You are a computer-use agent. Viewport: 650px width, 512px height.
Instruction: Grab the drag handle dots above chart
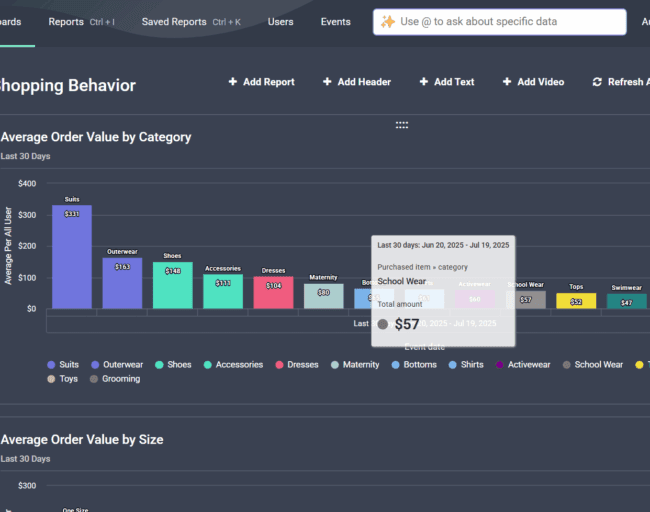pyautogui.click(x=402, y=125)
